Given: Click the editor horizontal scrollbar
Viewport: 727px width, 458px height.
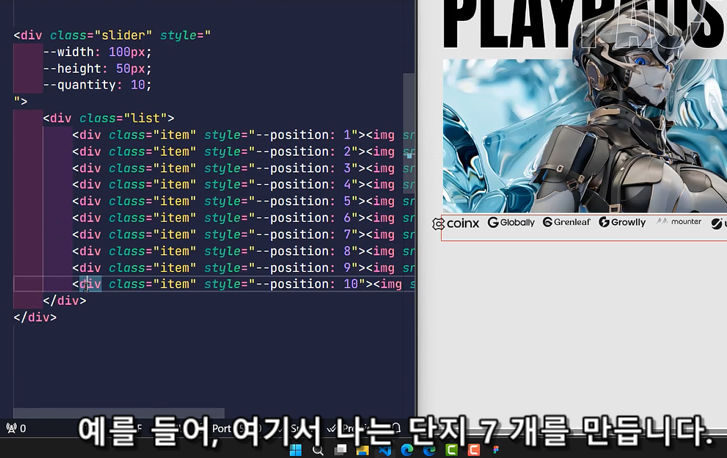Looking at the screenshot, I should point(119,413).
